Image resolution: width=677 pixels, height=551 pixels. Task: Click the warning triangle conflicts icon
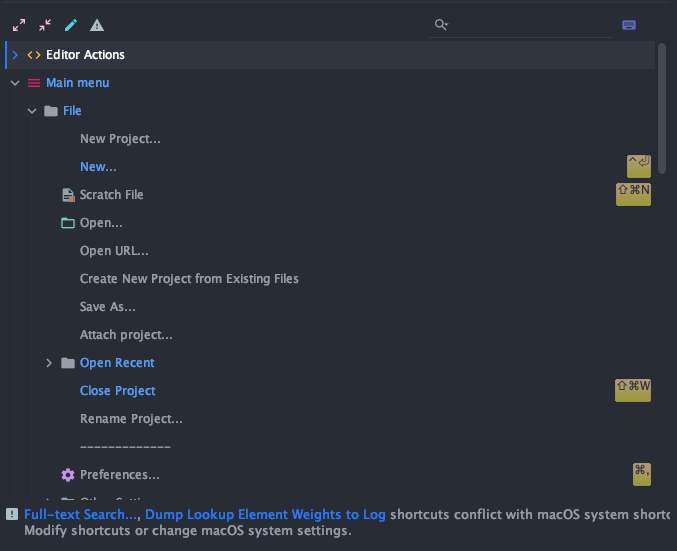point(97,25)
